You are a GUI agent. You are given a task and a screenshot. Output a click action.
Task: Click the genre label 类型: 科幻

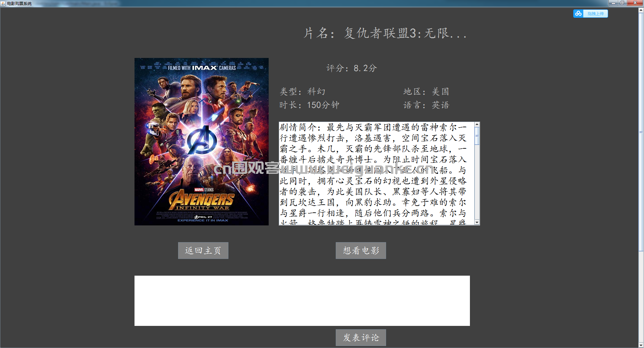(303, 91)
